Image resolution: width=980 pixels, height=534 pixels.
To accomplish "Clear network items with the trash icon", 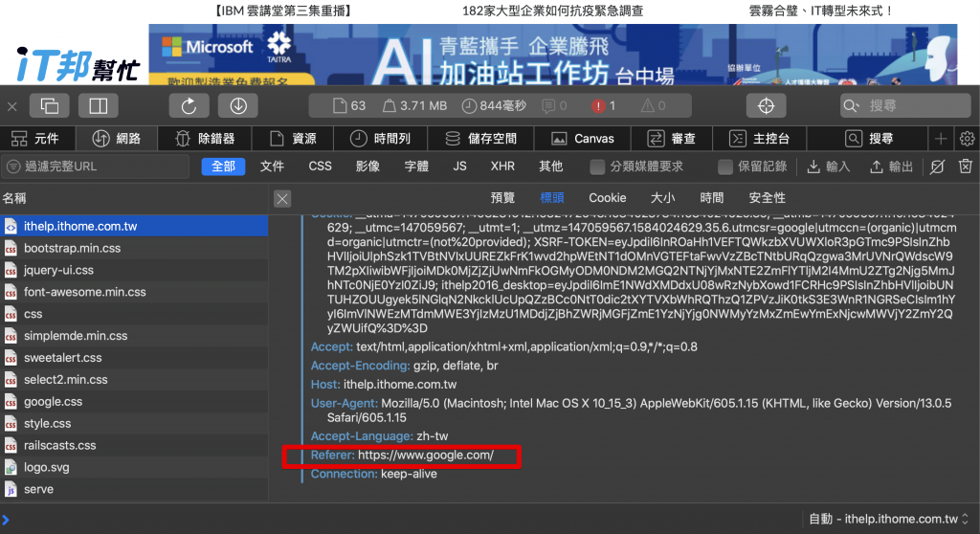I will pyautogui.click(x=966, y=167).
